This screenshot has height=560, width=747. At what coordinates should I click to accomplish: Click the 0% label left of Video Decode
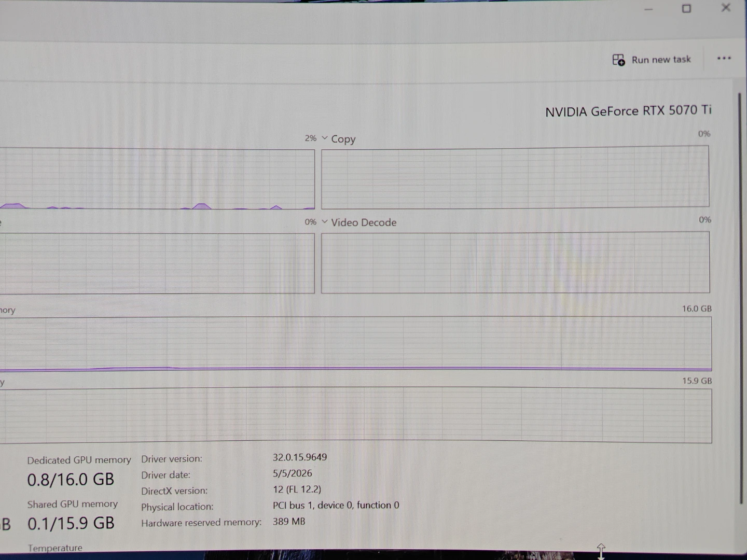pos(310,222)
